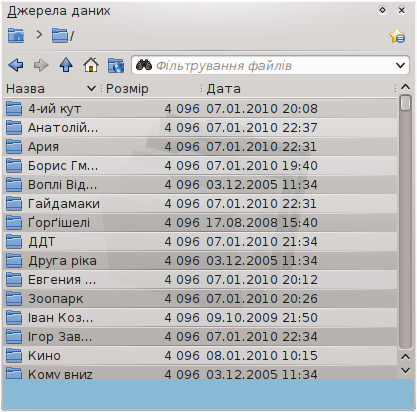Go to parent folder with up arrow
The height and width of the screenshot is (412, 417).
[x=66, y=65]
